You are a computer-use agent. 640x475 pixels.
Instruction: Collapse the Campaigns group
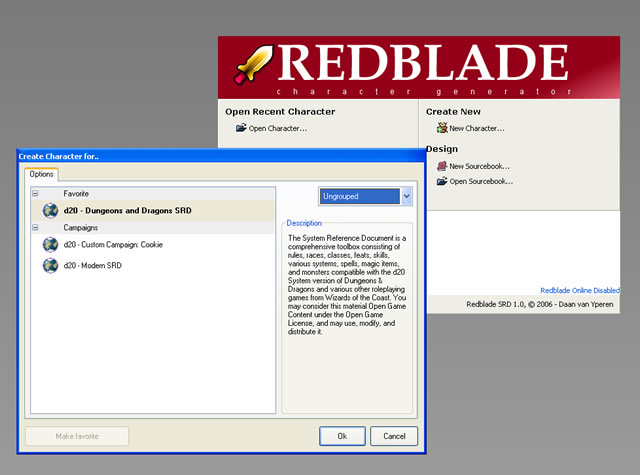point(35,228)
